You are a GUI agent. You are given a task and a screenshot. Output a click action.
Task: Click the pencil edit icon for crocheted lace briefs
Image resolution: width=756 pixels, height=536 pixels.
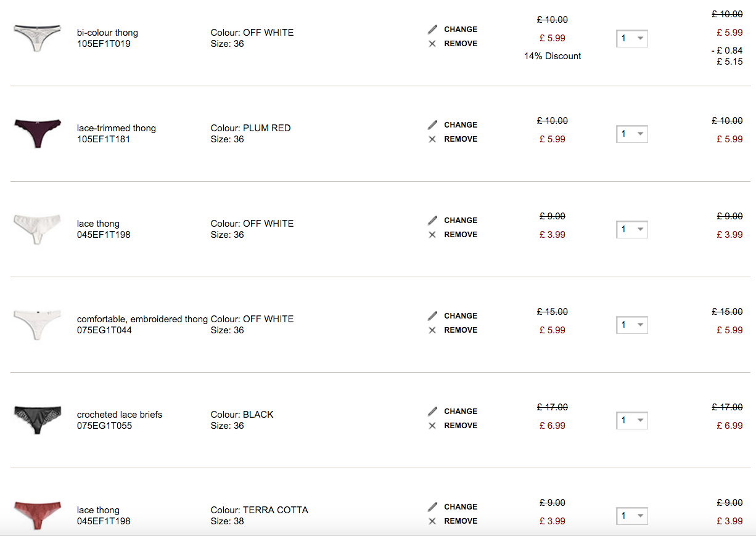pyautogui.click(x=432, y=411)
